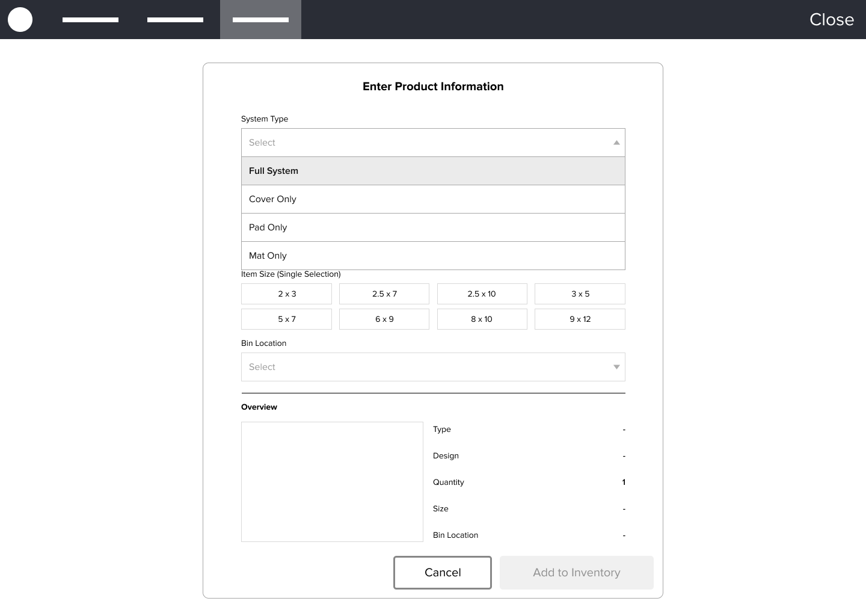Click the round white logo in the header
The height and width of the screenshot is (616, 866).
[20, 19]
